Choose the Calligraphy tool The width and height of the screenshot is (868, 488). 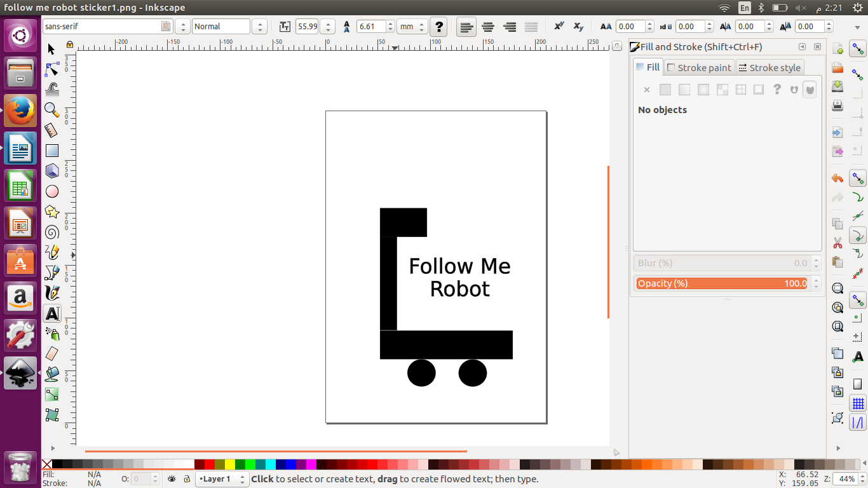coord(52,293)
